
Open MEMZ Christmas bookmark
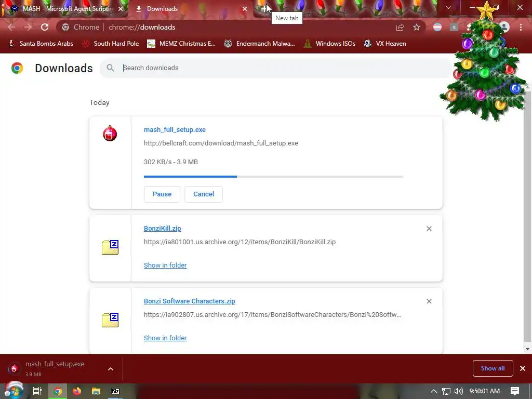pos(181,44)
